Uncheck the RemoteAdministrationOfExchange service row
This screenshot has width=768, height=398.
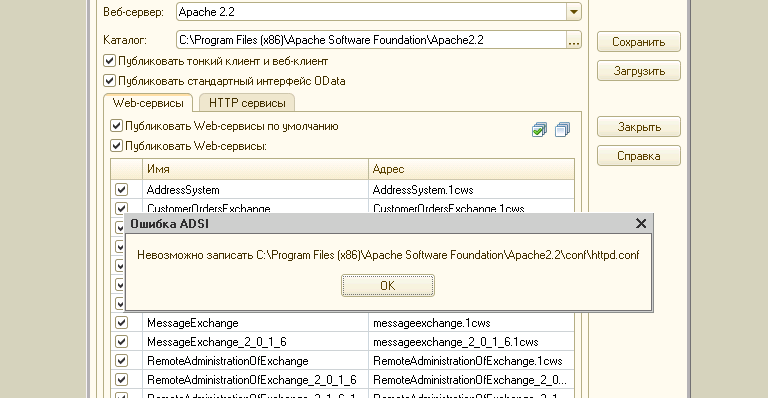click(x=121, y=360)
